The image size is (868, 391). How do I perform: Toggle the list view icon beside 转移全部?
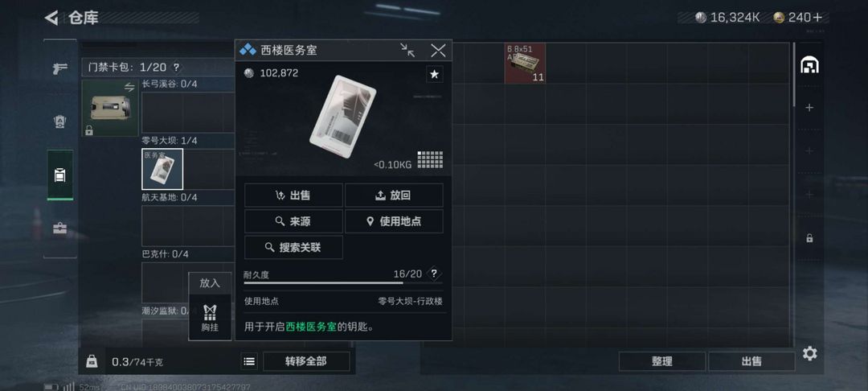tap(250, 361)
